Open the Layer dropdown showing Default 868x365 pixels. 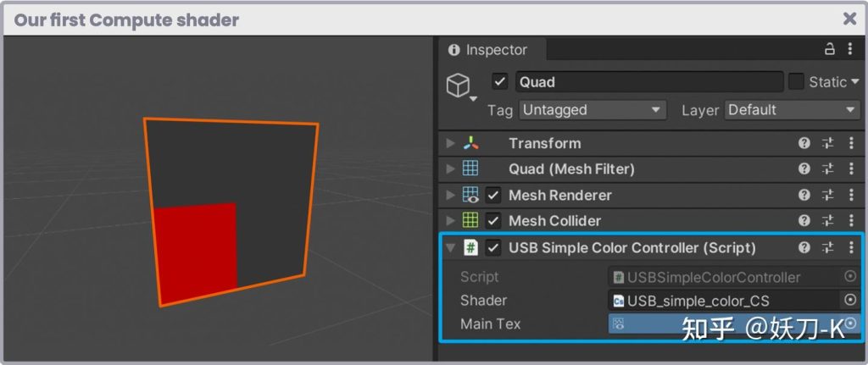[x=792, y=110]
